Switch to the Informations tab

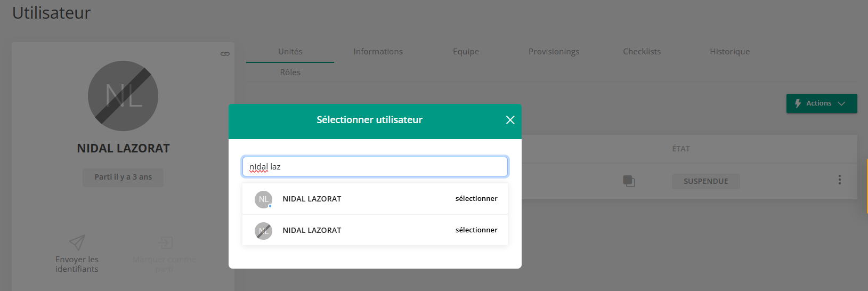click(x=378, y=52)
